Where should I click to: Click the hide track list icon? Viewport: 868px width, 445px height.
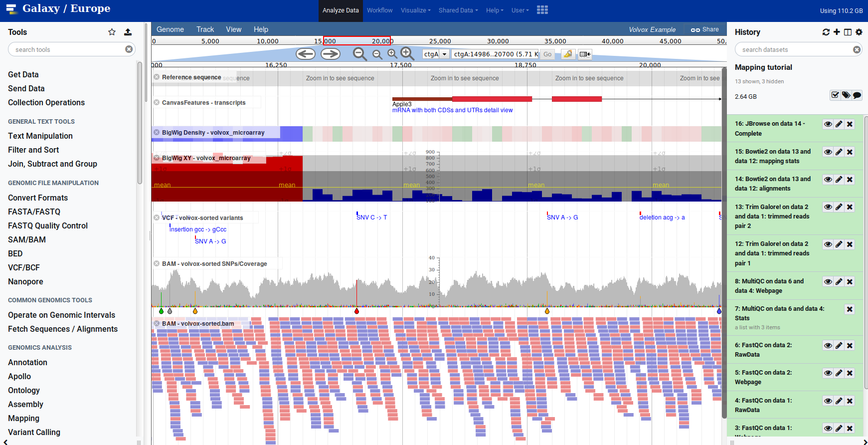[x=585, y=54]
